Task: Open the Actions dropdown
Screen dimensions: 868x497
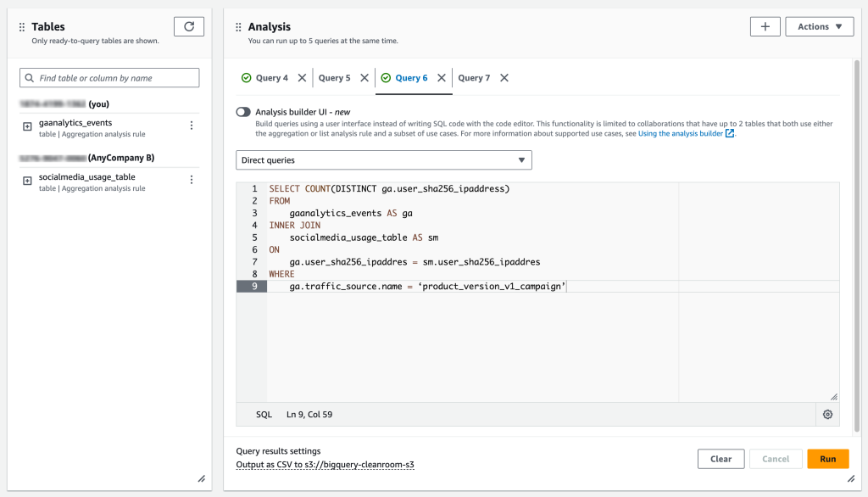Action: tap(819, 26)
